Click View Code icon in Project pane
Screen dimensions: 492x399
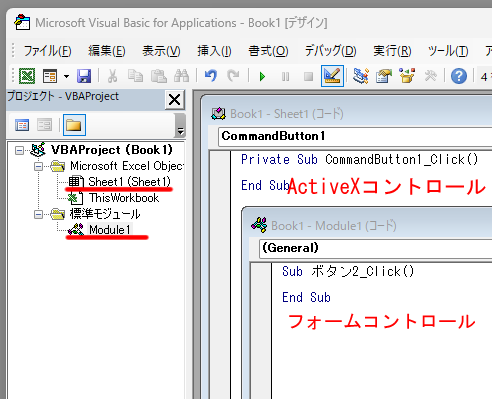[22, 125]
